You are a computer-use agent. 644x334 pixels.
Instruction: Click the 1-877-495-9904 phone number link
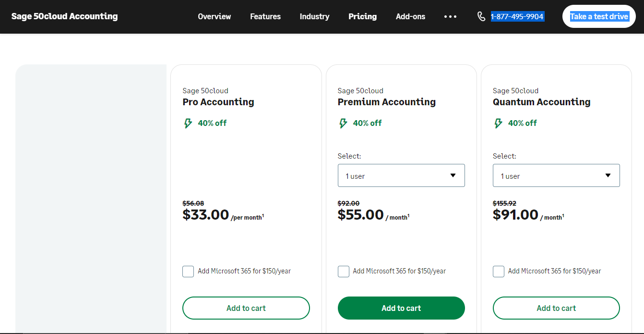(x=517, y=17)
